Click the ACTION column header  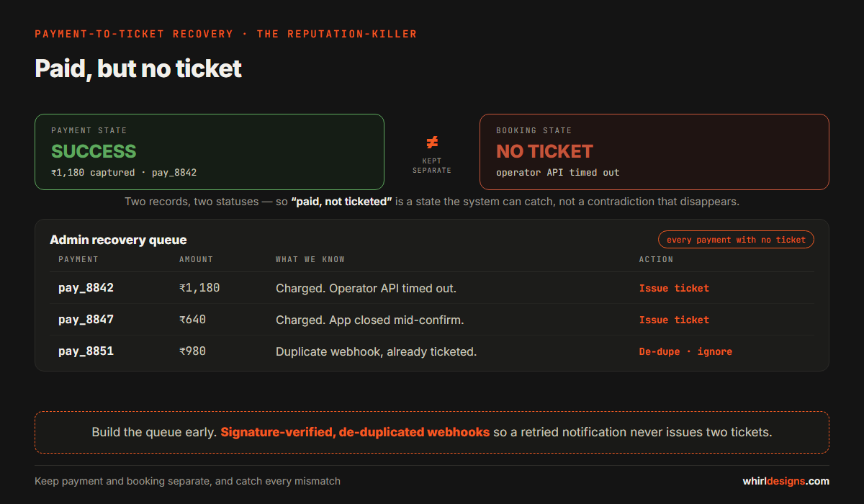coord(656,259)
